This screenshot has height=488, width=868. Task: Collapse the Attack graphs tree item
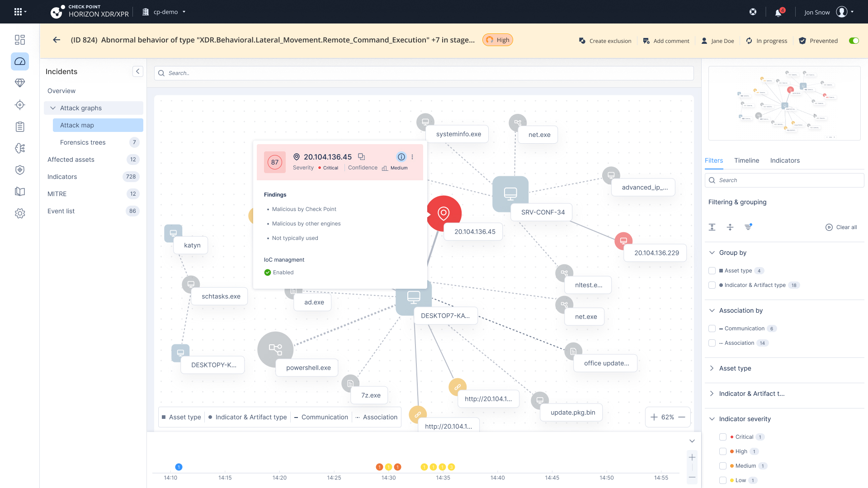coord(53,108)
